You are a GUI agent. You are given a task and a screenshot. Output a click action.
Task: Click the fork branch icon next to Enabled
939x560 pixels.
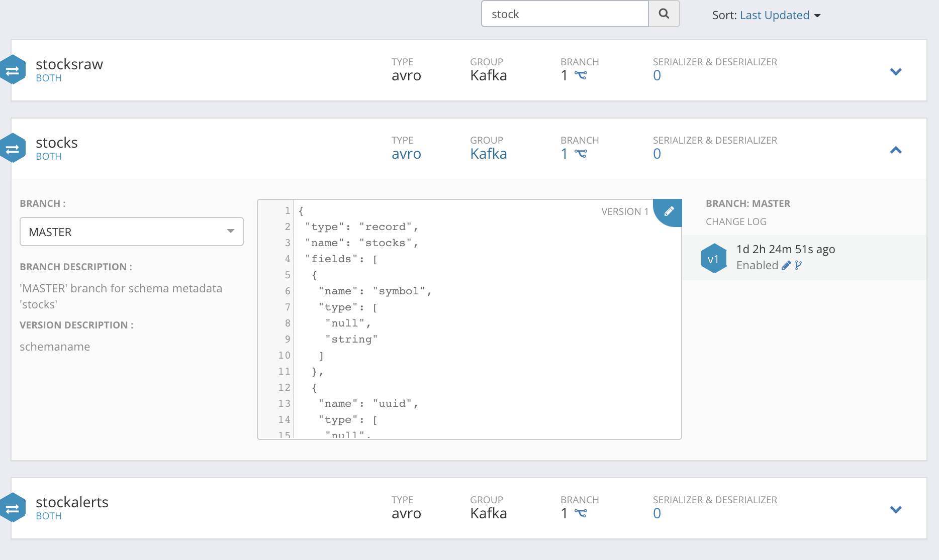[x=798, y=265]
